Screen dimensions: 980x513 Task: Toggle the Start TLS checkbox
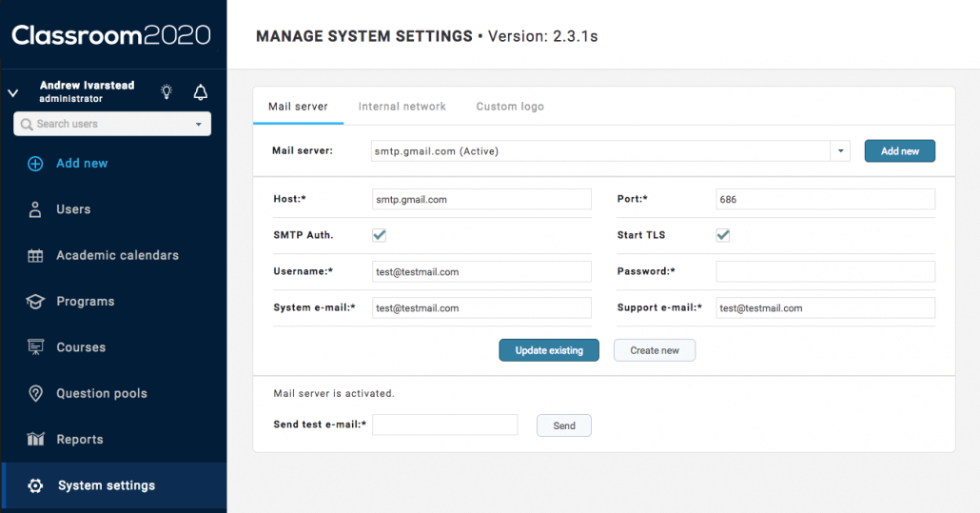point(723,235)
